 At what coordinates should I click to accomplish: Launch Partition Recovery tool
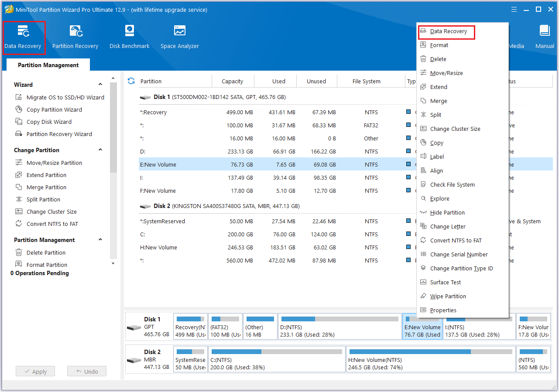coord(75,37)
